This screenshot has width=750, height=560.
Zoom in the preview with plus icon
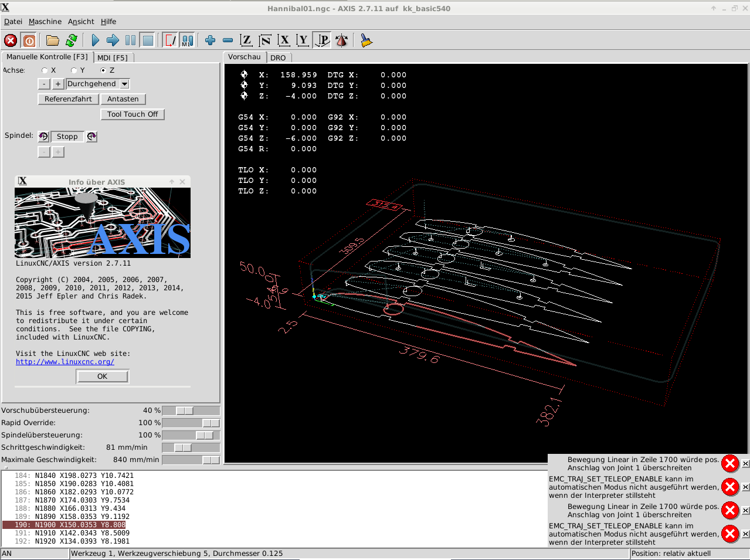point(210,40)
